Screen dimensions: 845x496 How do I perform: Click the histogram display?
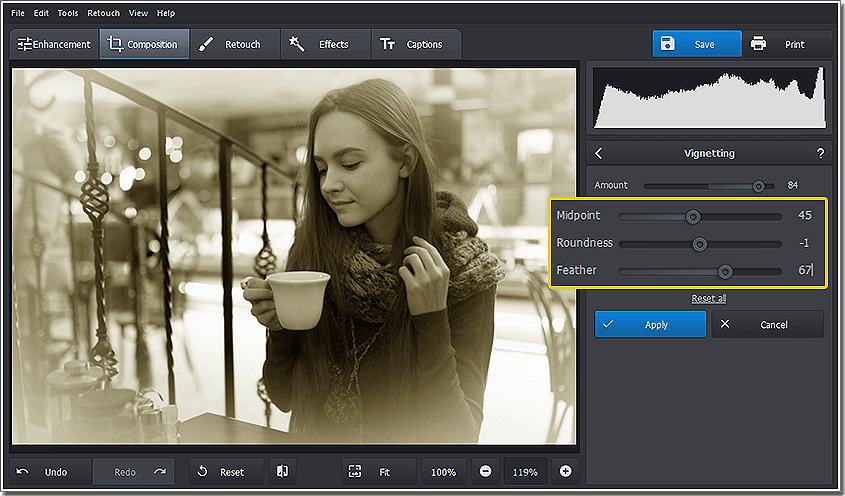click(709, 98)
